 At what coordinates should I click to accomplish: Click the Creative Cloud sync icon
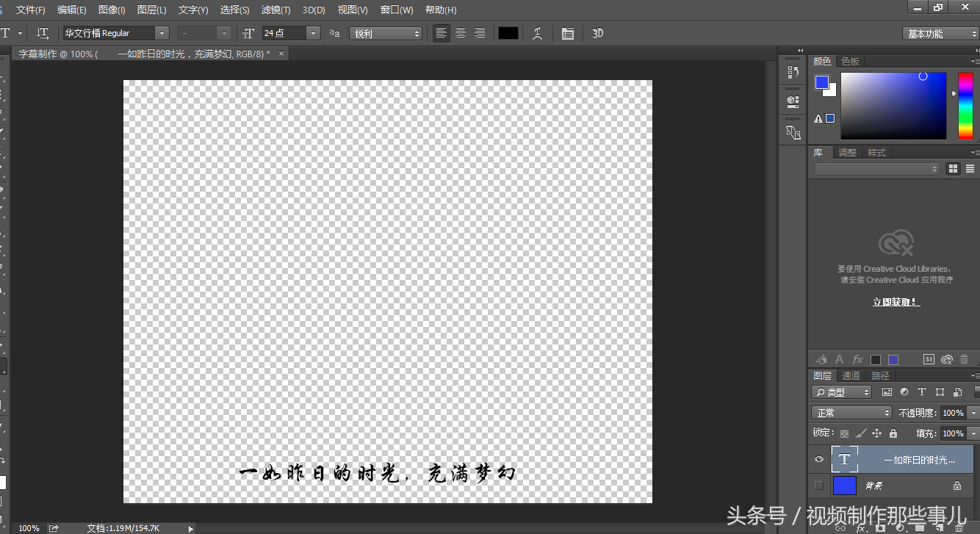(x=946, y=359)
